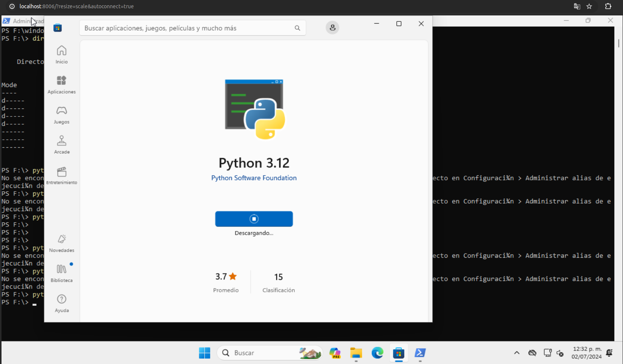Open the notification bell icon
Viewport: 623px width, 364px height.
[609, 353]
